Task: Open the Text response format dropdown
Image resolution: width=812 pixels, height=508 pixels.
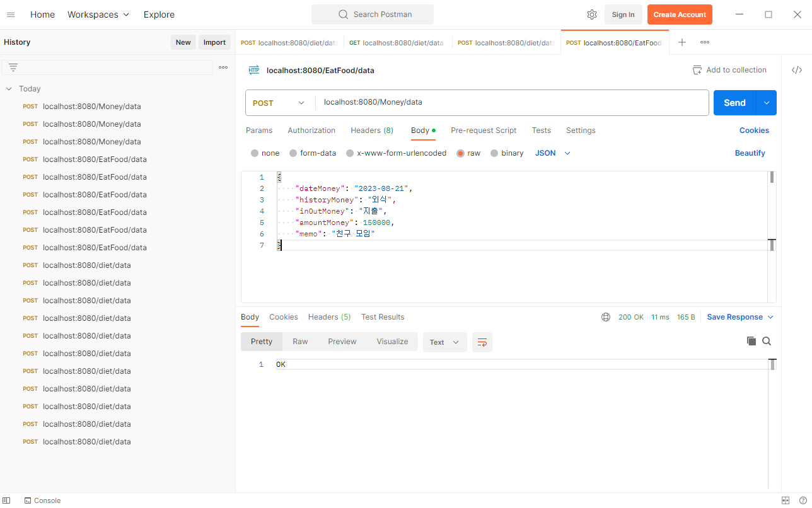Action: click(x=445, y=342)
